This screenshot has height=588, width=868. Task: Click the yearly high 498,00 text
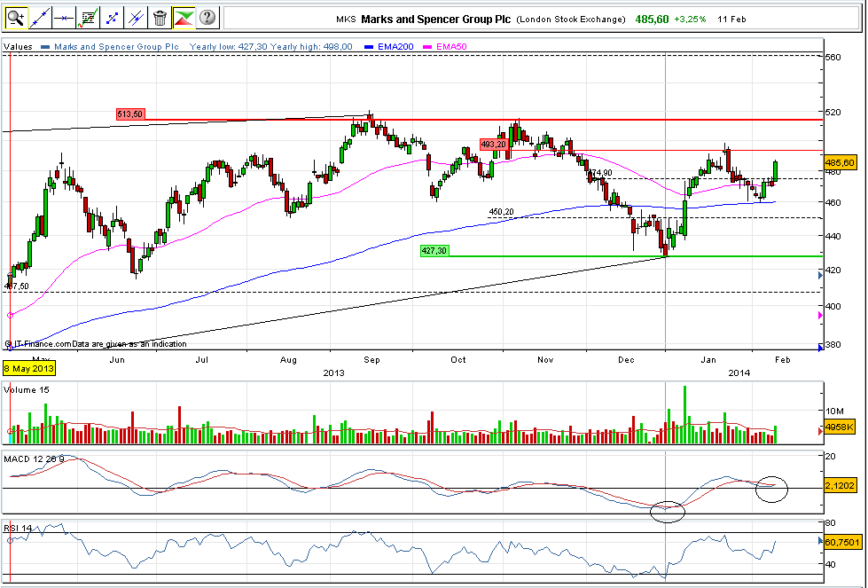[311, 47]
